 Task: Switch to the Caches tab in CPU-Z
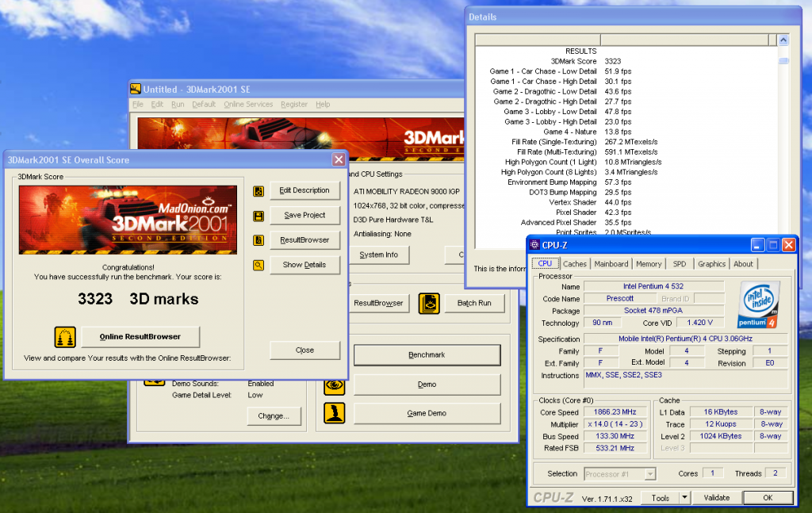coord(575,264)
